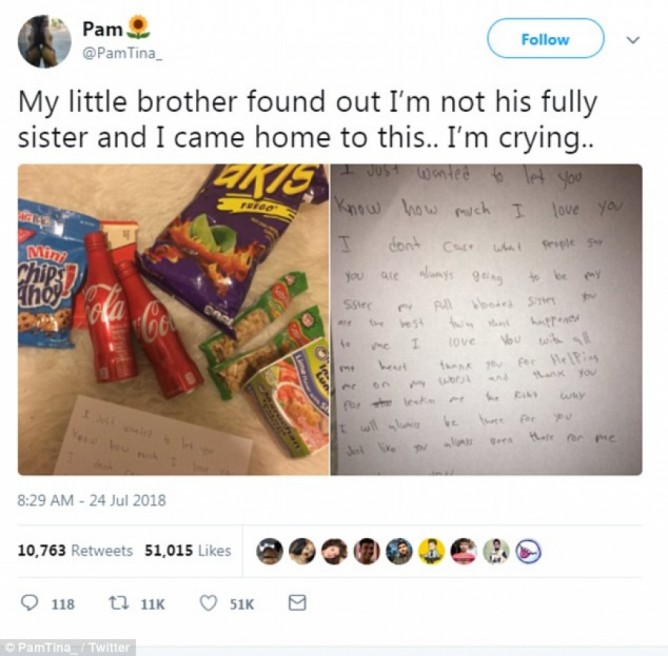This screenshot has height=656, width=668.
Task: Open the 8:29 AM 24 Jul 2018 timestamp
Action: (92, 500)
